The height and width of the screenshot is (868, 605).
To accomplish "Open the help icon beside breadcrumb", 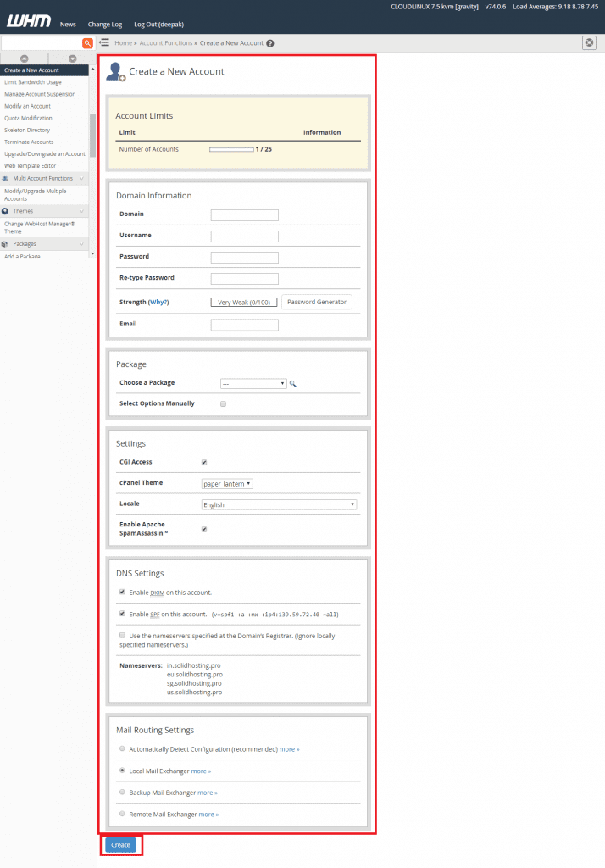I will (270, 43).
